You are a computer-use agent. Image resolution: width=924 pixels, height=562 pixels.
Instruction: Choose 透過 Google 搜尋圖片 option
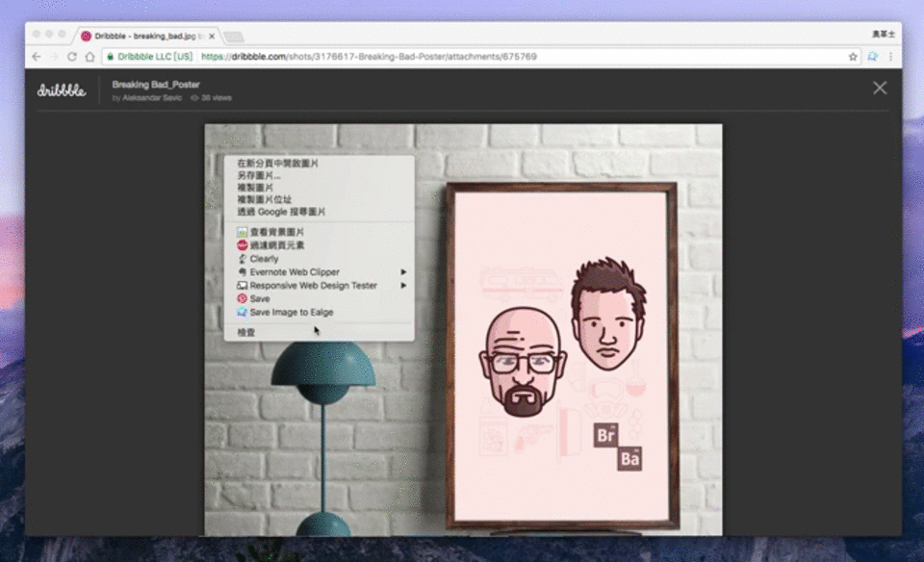(281, 212)
